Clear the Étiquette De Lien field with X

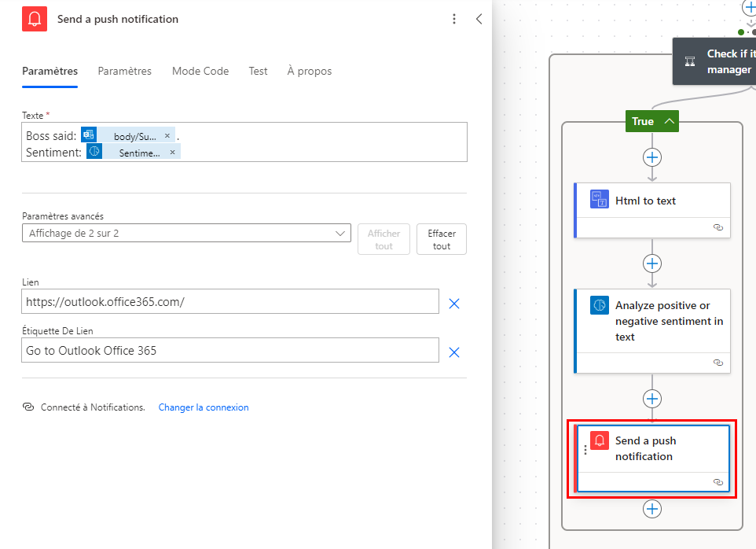coord(453,352)
